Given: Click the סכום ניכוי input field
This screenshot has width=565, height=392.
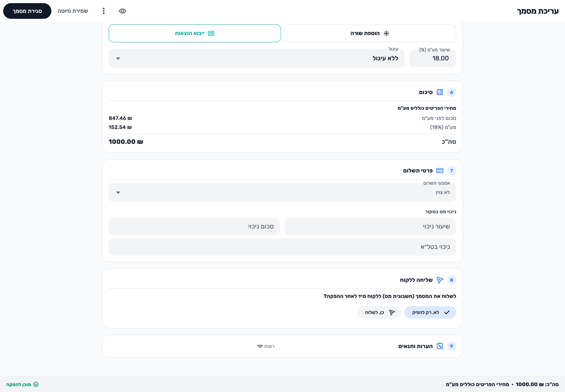Looking at the screenshot, I should pyautogui.click(x=194, y=226).
